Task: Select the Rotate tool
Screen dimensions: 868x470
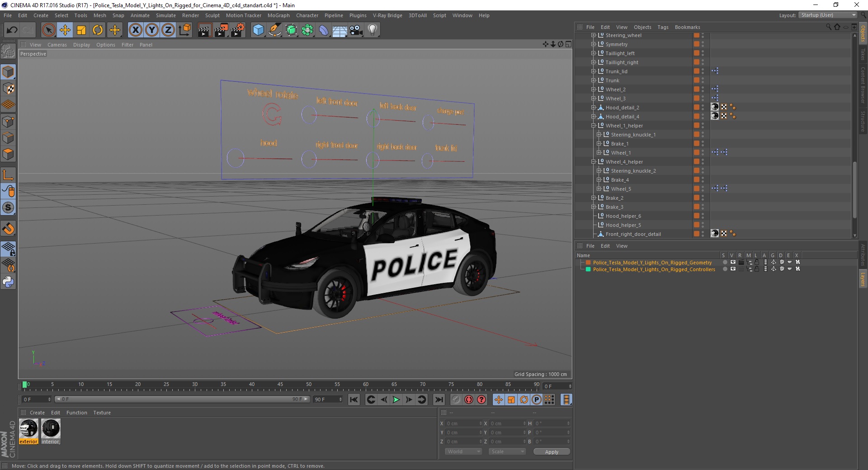Action: pos(98,30)
